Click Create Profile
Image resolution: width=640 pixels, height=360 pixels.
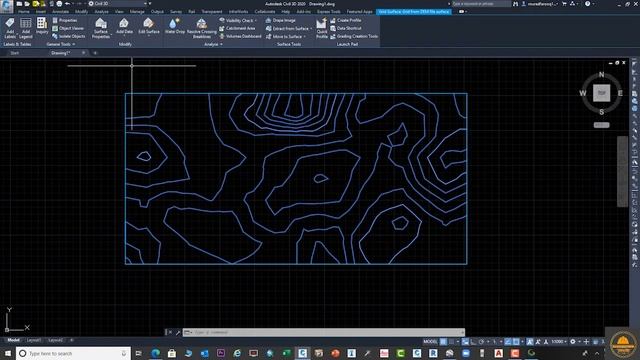(346, 20)
